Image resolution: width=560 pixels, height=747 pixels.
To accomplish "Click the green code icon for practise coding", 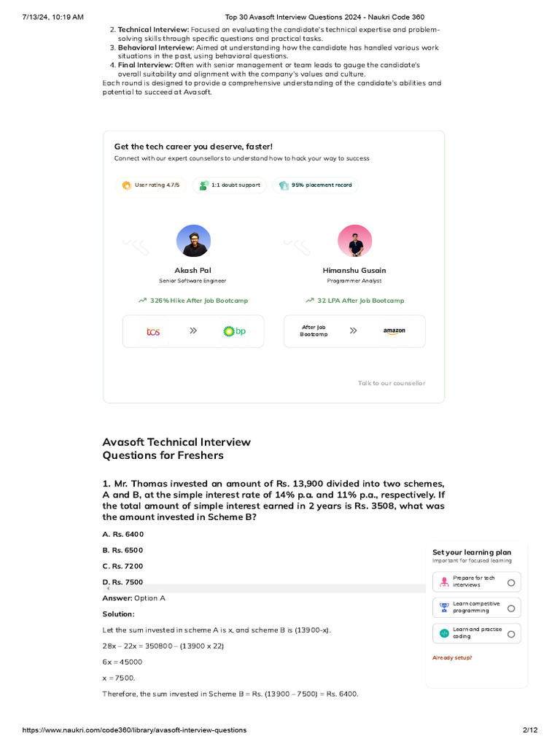I will [x=444, y=633].
